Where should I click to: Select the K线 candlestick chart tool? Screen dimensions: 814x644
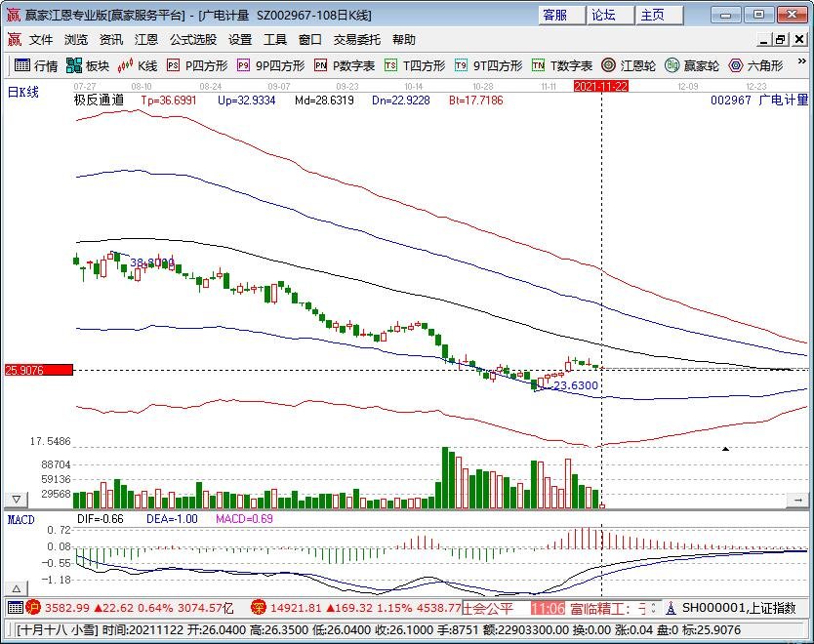point(138,66)
